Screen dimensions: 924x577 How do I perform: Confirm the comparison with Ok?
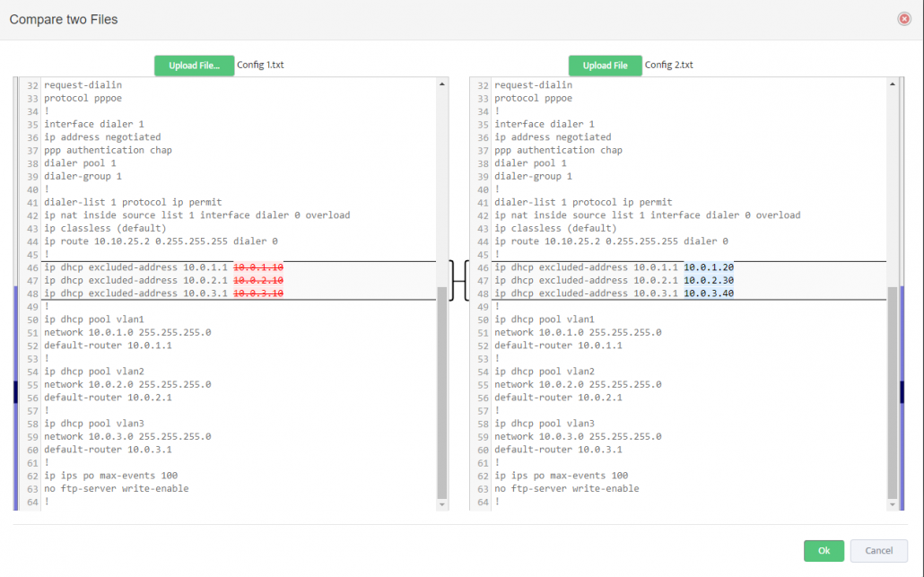[x=824, y=550]
